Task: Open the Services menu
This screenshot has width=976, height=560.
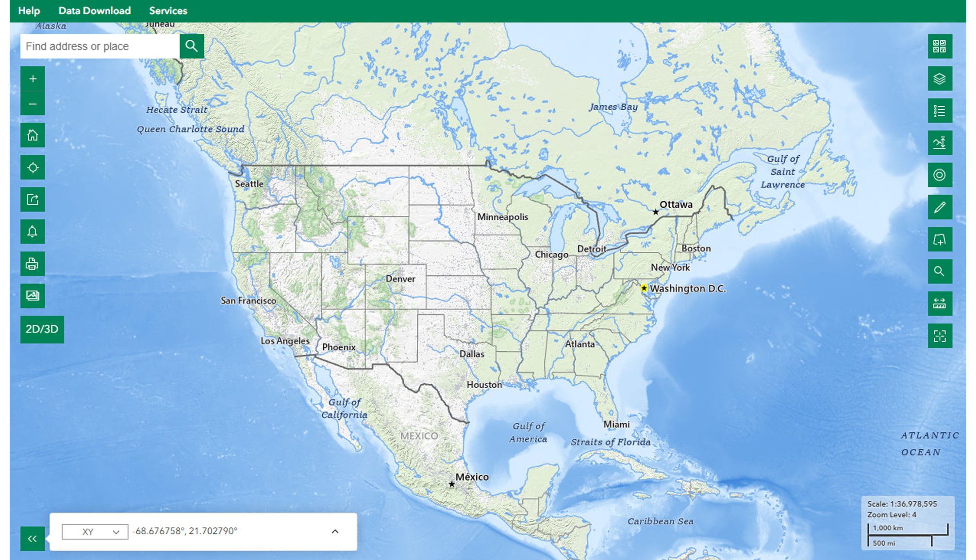Action: tap(168, 11)
